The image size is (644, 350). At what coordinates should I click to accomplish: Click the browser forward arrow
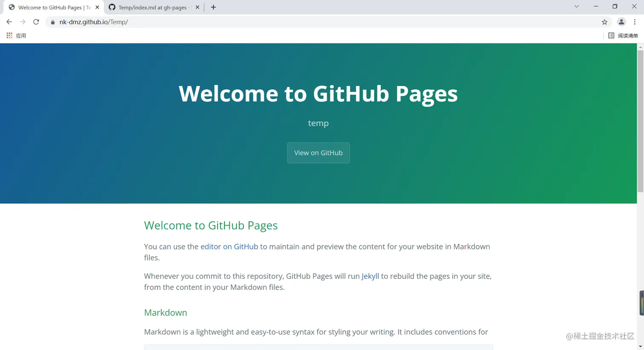(x=23, y=22)
